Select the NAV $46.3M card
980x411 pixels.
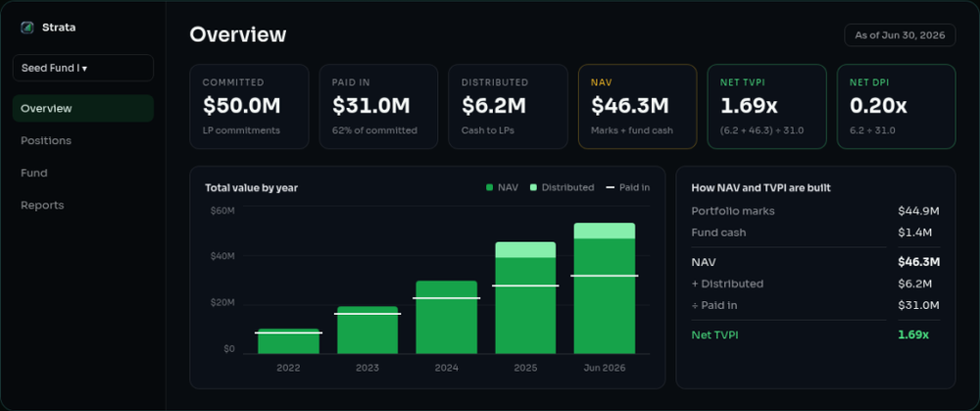[x=638, y=107]
